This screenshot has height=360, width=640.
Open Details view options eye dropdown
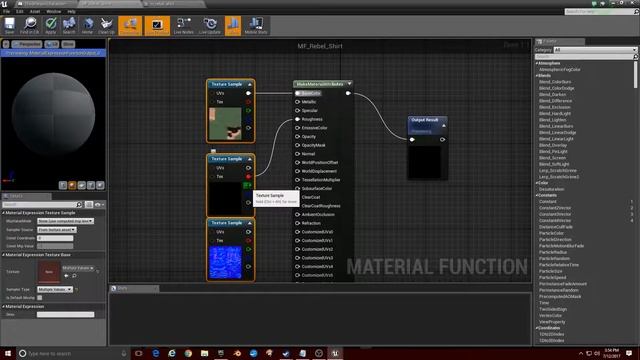(x=99, y=204)
